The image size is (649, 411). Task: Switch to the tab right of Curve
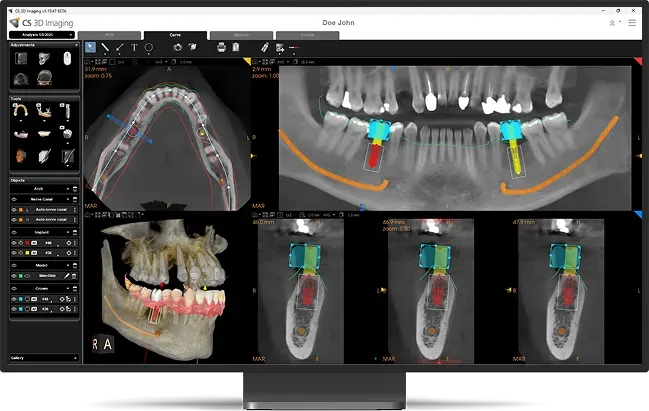coord(241,35)
